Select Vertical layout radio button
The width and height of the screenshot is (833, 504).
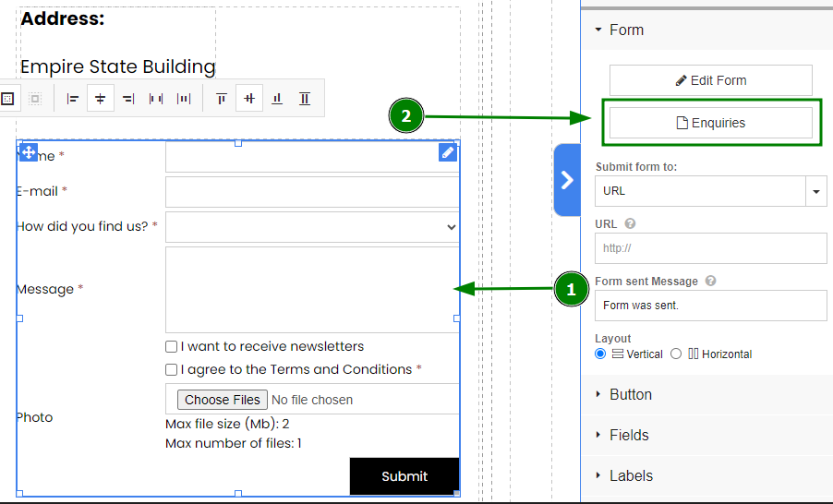click(x=600, y=354)
